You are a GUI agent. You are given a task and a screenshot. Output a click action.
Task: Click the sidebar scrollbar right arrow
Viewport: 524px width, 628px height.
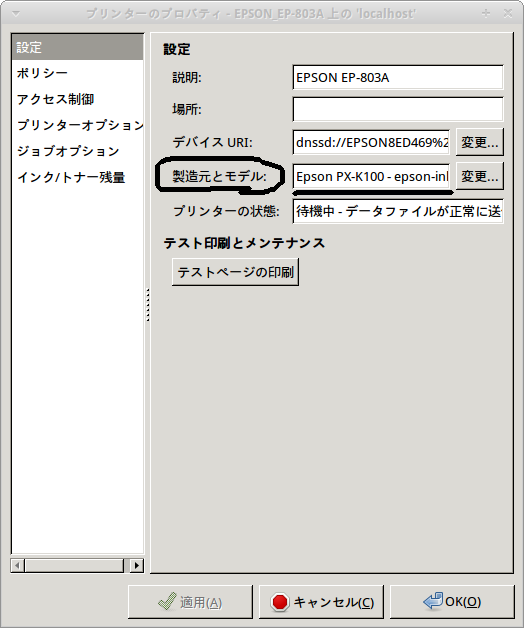(137, 566)
